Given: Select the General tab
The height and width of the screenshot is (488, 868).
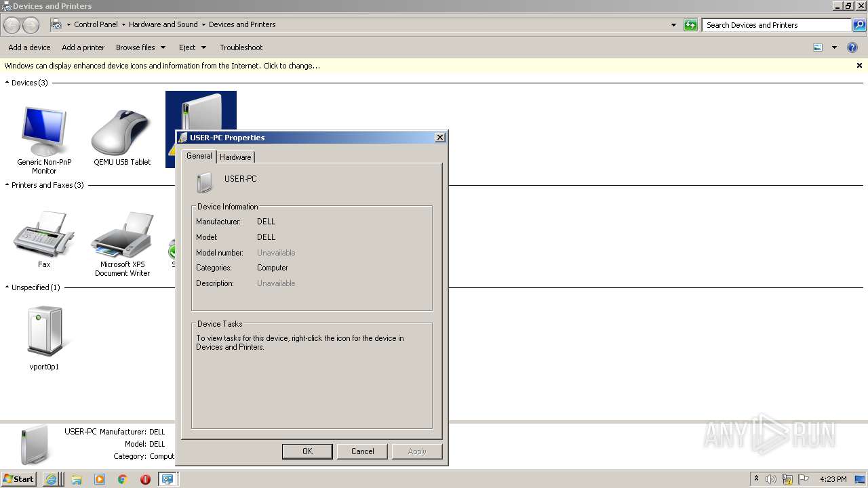Looking at the screenshot, I should tap(199, 156).
